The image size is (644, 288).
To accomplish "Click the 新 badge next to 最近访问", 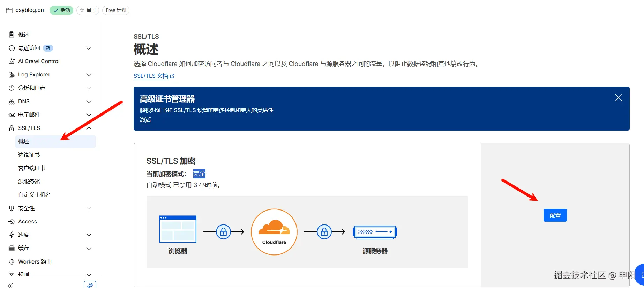I will 48,48.
